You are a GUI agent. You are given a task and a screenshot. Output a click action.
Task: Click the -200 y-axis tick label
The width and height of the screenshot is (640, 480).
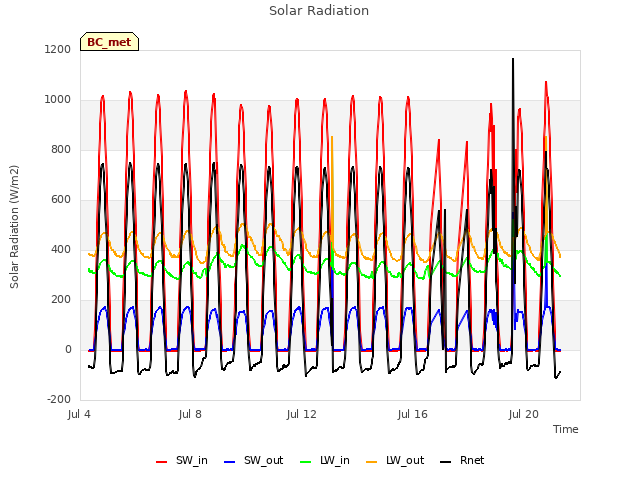pyautogui.click(x=59, y=399)
